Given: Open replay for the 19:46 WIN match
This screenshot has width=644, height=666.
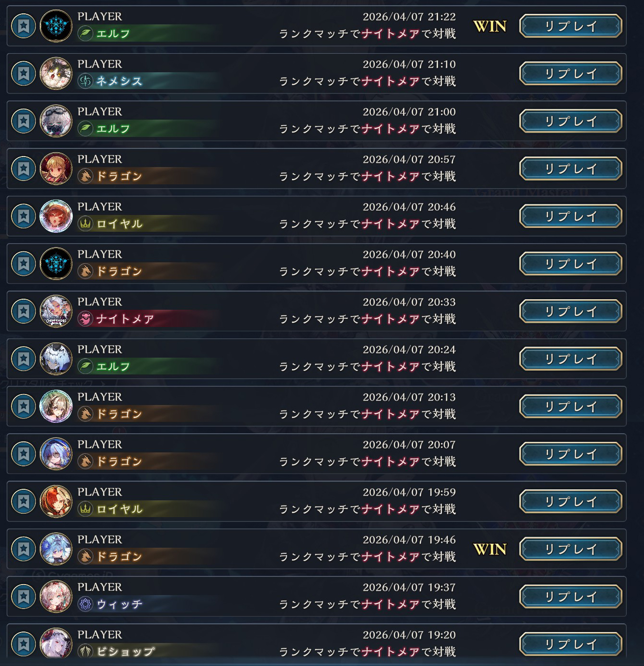Looking at the screenshot, I should (571, 549).
